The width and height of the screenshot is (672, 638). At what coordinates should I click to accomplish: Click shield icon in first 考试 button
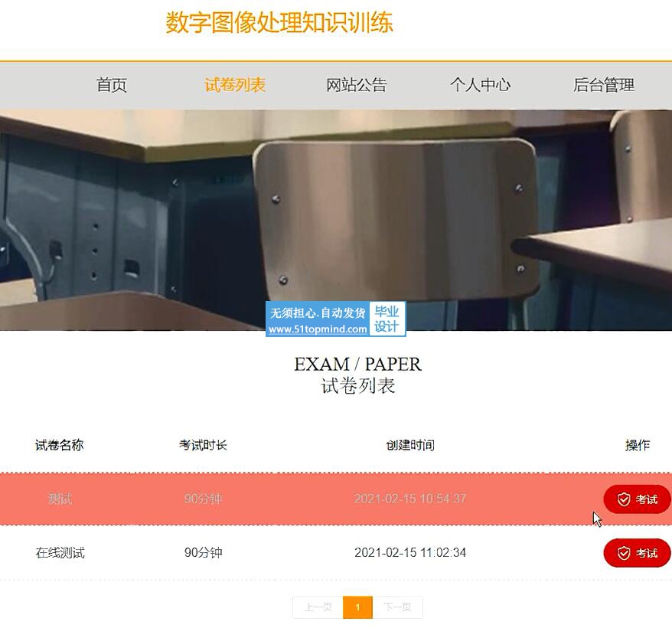[x=624, y=499]
